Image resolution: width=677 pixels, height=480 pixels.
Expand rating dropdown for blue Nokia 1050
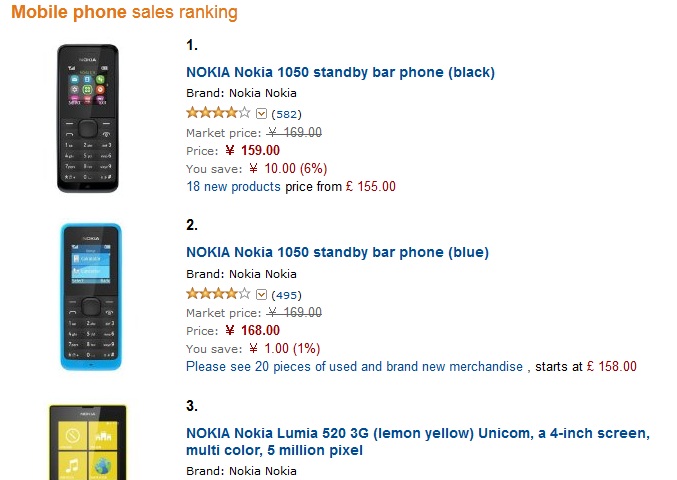(x=261, y=294)
